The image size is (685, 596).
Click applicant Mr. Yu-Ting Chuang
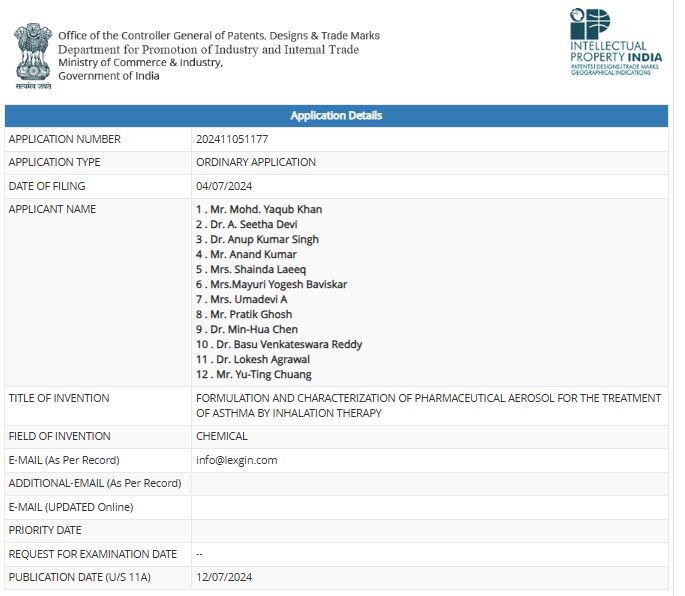pos(254,374)
